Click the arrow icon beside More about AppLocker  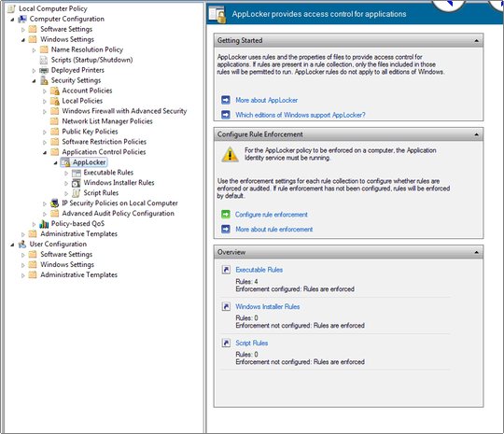click(x=226, y=100)
